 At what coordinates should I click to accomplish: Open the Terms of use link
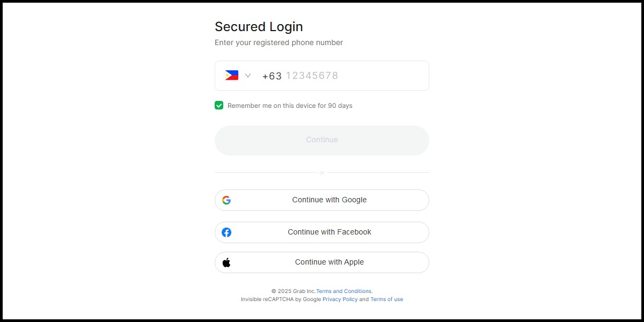[386, 299]
